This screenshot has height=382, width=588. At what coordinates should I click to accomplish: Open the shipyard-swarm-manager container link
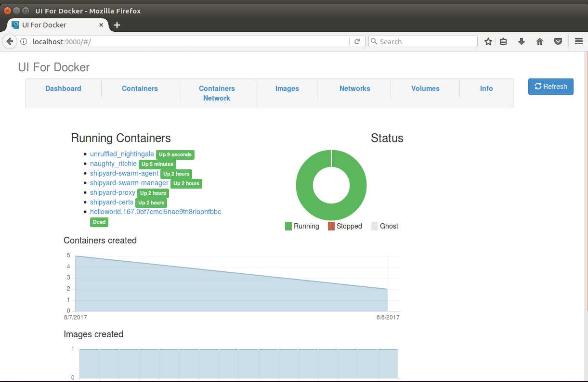(x=129, y=183)
